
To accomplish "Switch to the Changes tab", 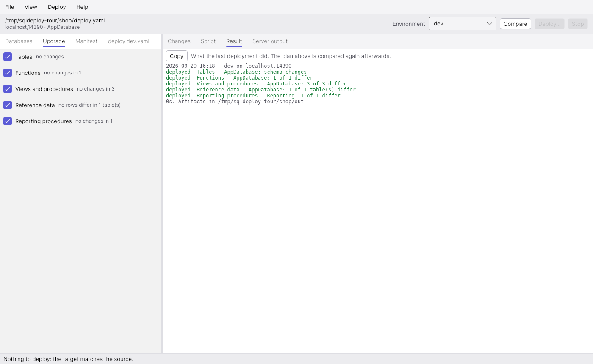I will 179,41.
